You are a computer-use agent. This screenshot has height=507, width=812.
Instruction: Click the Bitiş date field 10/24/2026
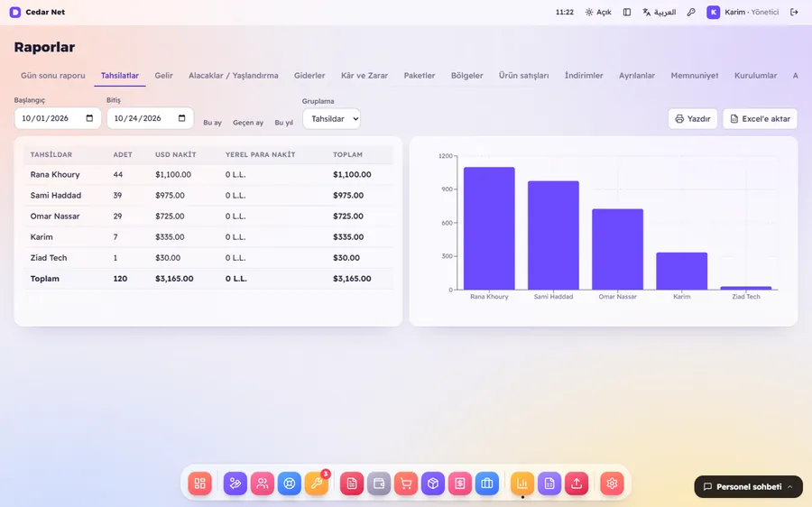(150, 118)
